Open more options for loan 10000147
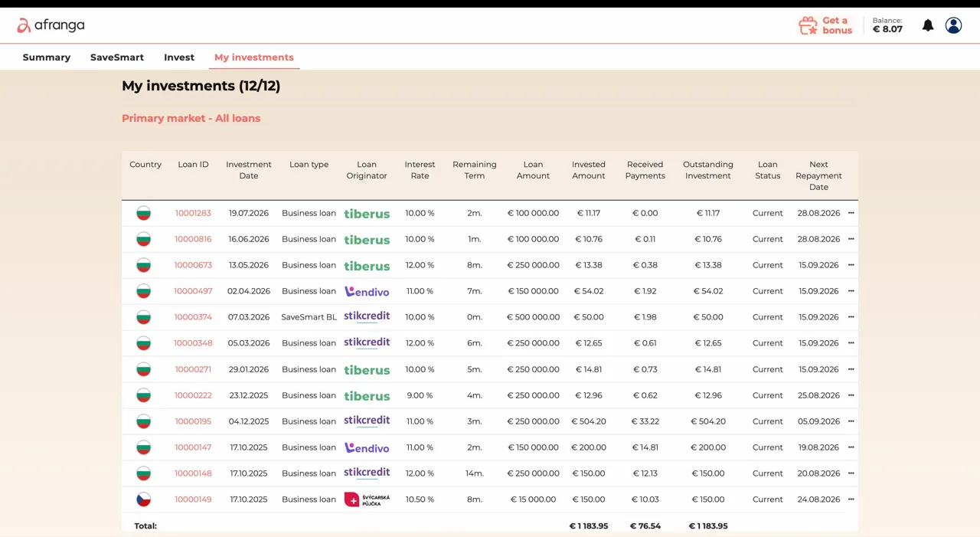The image size is (980, 537). (x=851, y=447)
